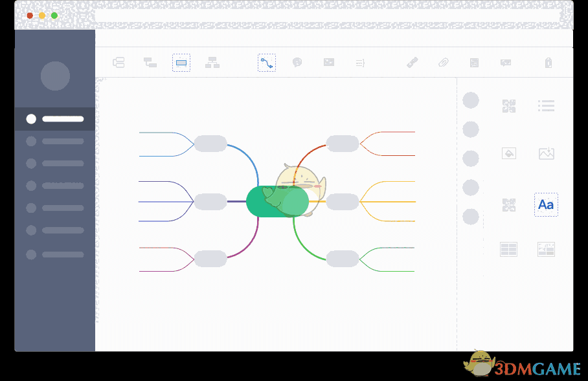Select the gray topic on the green branch
588x381 pixels.
click(x=343, y=259)
